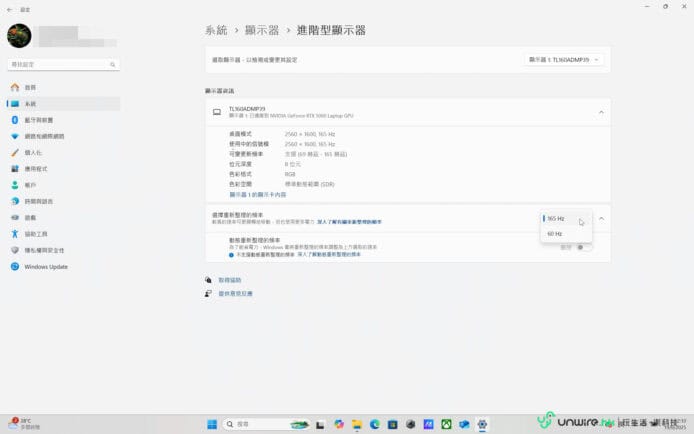The height and width of the screenshot is (434, 694).
Task: Open display adapter properties for Display 1
Action: 257,194
